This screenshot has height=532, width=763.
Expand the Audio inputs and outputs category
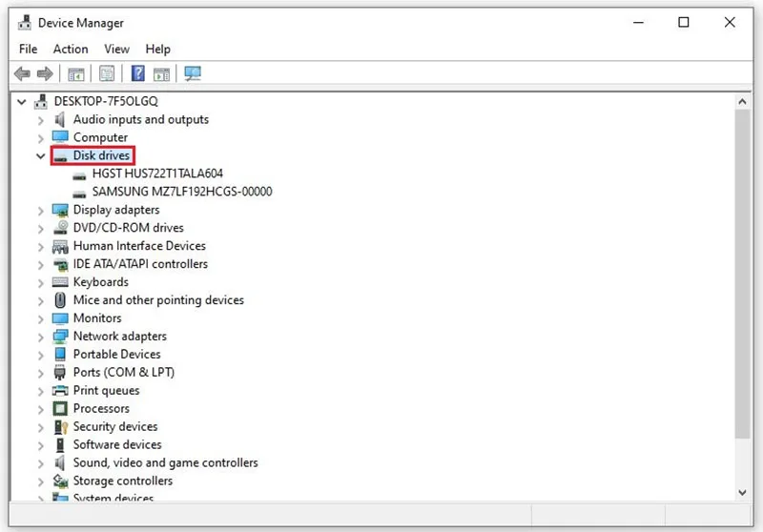[41, 120]
